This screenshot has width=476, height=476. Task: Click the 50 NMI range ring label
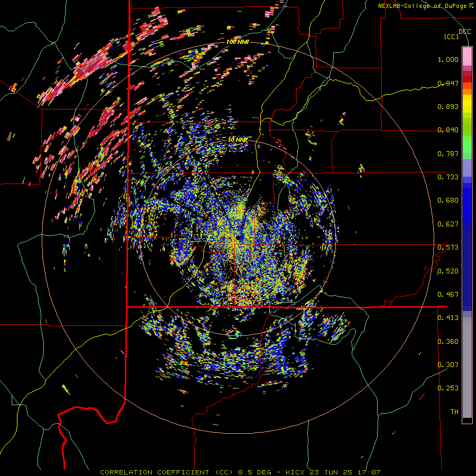[x=237, y=140]
